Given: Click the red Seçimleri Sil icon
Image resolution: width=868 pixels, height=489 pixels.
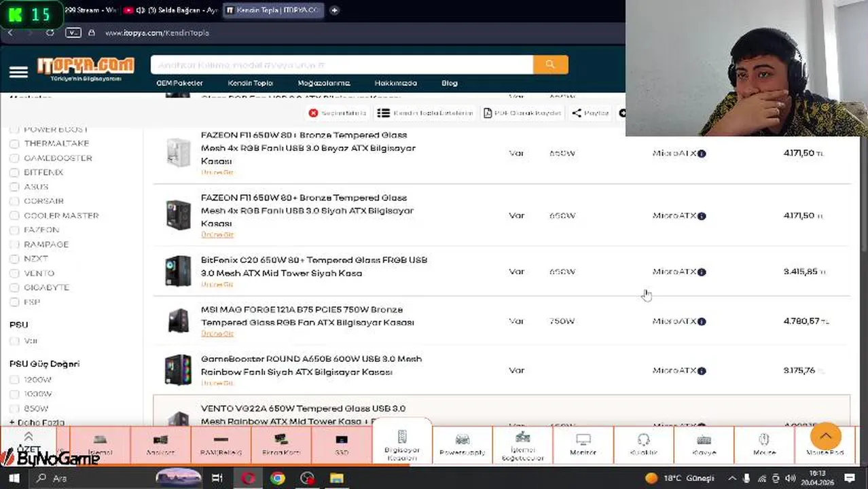Looking at the screenshot, I should [x=313, y=113].
